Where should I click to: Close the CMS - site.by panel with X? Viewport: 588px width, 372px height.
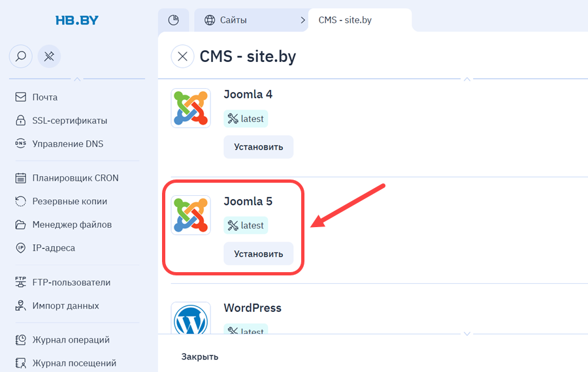click(183, 56)
